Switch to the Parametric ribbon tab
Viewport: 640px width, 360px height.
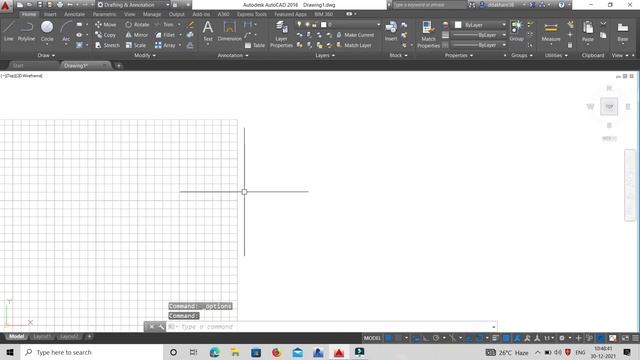point(104,14)
